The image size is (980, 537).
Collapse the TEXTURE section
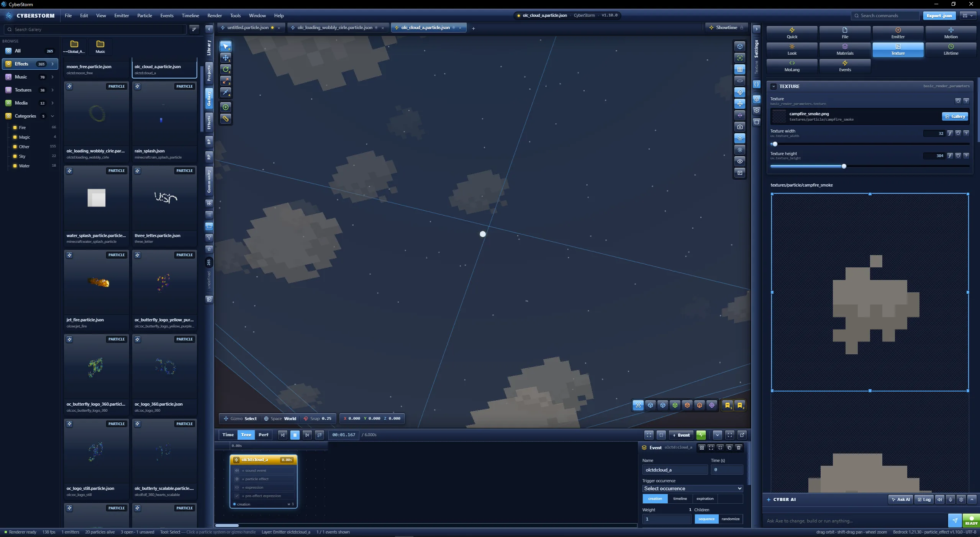pyautogui.click(x=773, y=87)
